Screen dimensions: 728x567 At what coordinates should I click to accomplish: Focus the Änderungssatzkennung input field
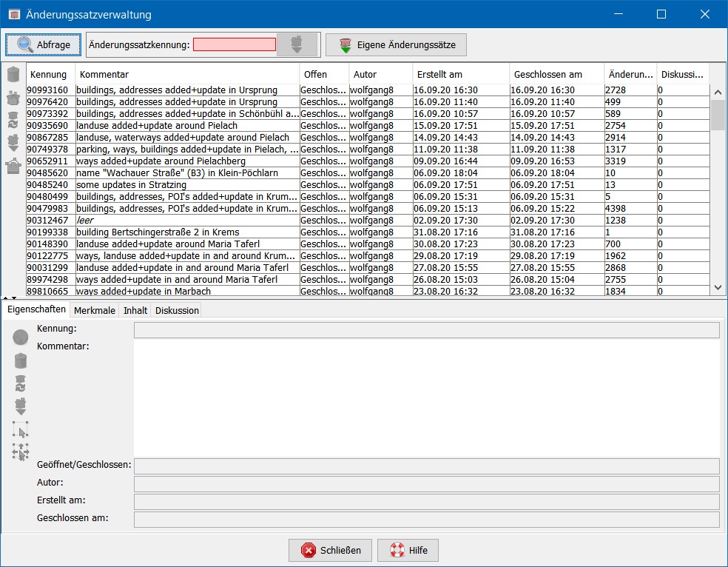pyautogui.click(x=235, y=44)
